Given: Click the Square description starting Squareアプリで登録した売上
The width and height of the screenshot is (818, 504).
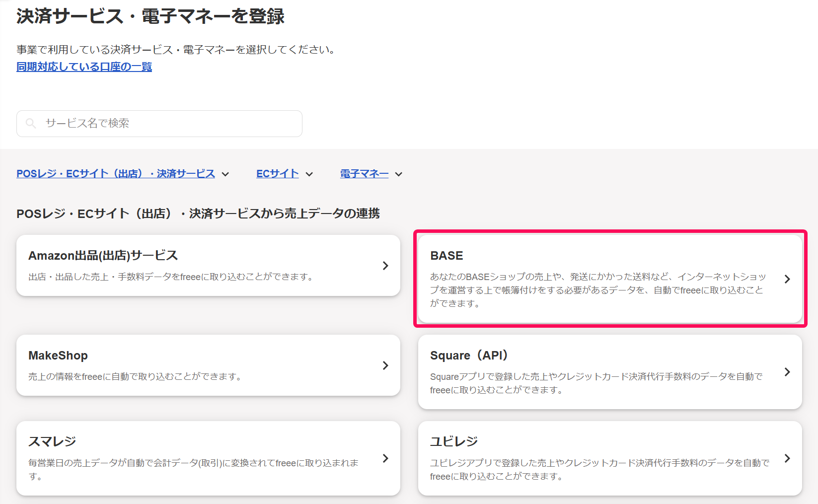Looking at the screenshot, I should click(596, 383).
